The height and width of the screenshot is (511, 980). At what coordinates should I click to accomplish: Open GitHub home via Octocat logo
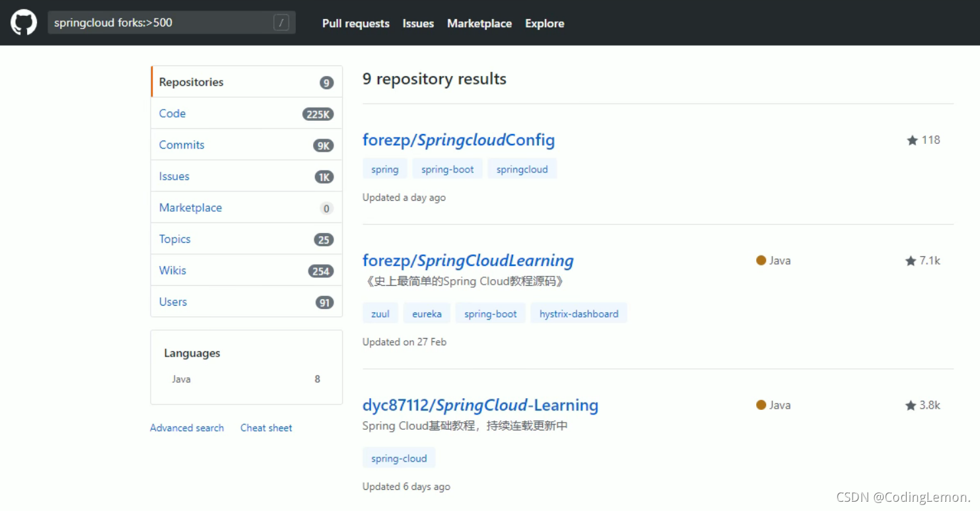coord(24,22)
